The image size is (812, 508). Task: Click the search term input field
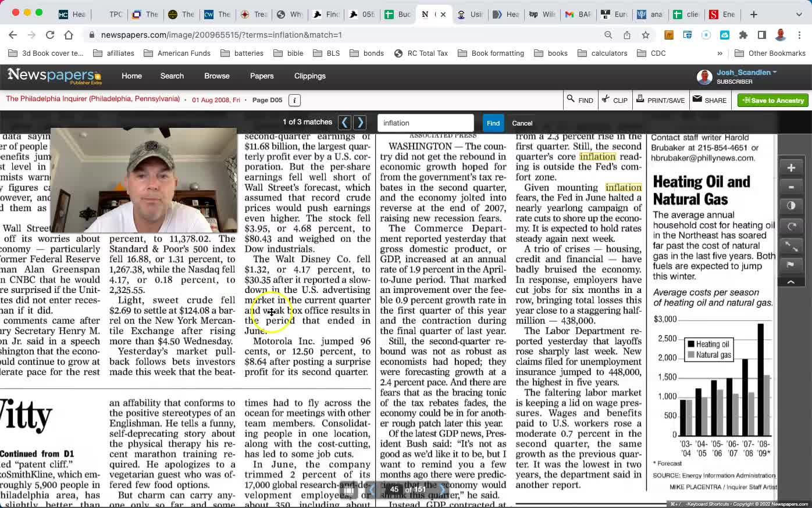pyautogui.click(x=426, y=123)
